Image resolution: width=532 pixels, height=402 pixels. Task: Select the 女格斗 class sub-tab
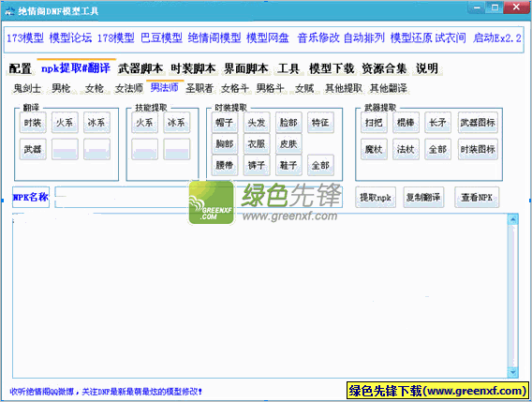(x=235, y=88)
